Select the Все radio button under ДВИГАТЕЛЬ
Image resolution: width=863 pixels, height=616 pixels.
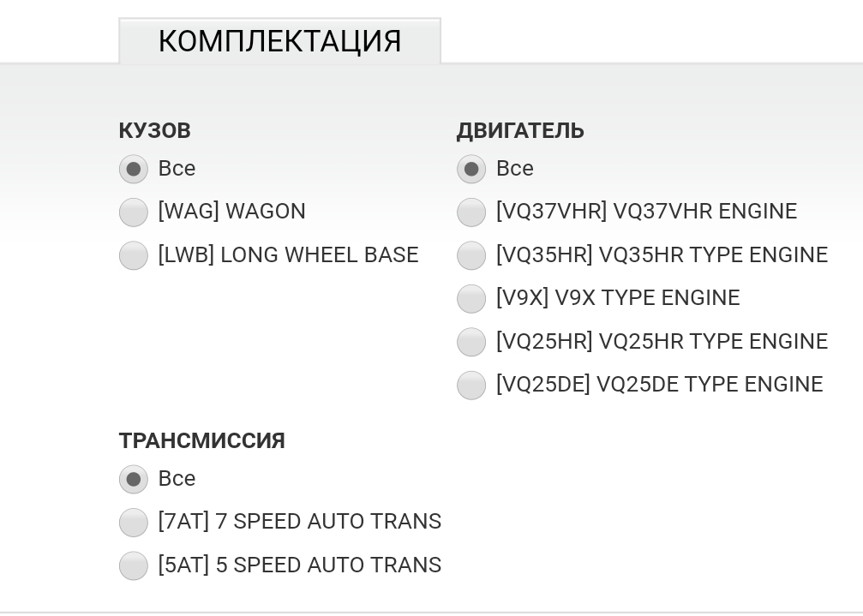click(471, 169)
